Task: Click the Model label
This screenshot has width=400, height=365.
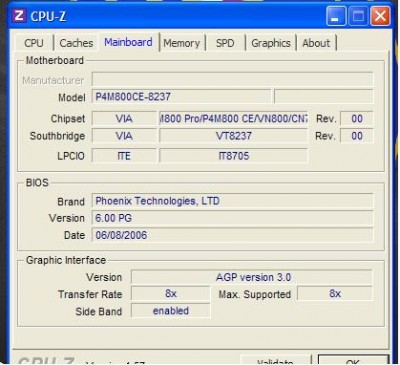Action: (x=72, y=98)
